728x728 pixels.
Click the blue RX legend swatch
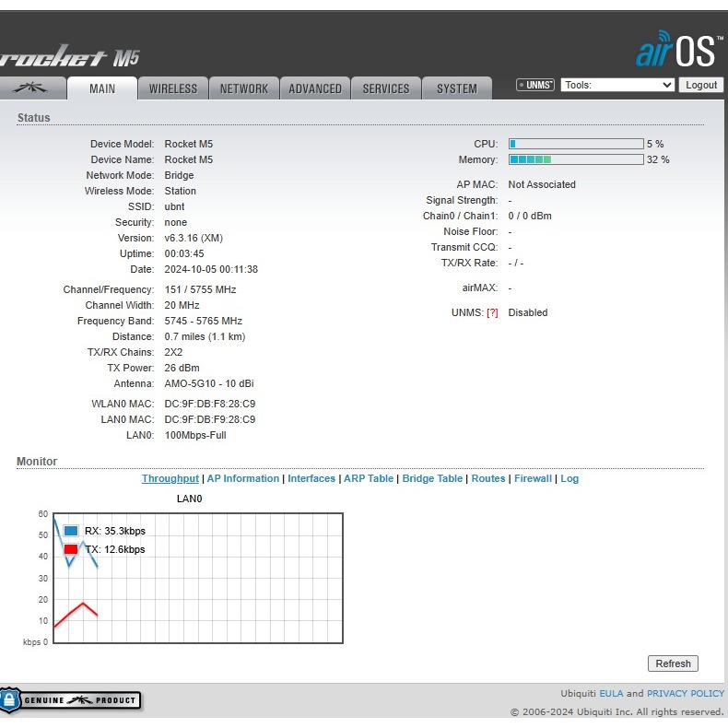tap(71, 530)
